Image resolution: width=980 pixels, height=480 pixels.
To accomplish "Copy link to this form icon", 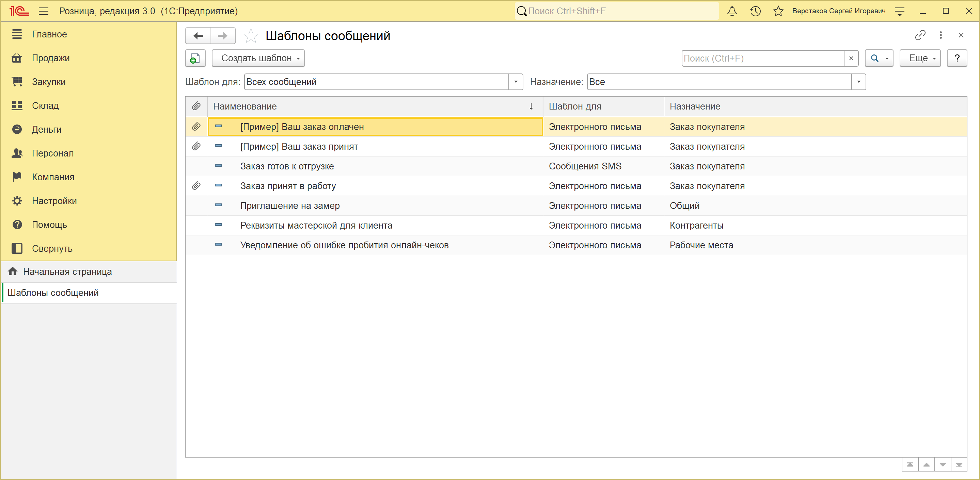I will click(x=920, y=35).
